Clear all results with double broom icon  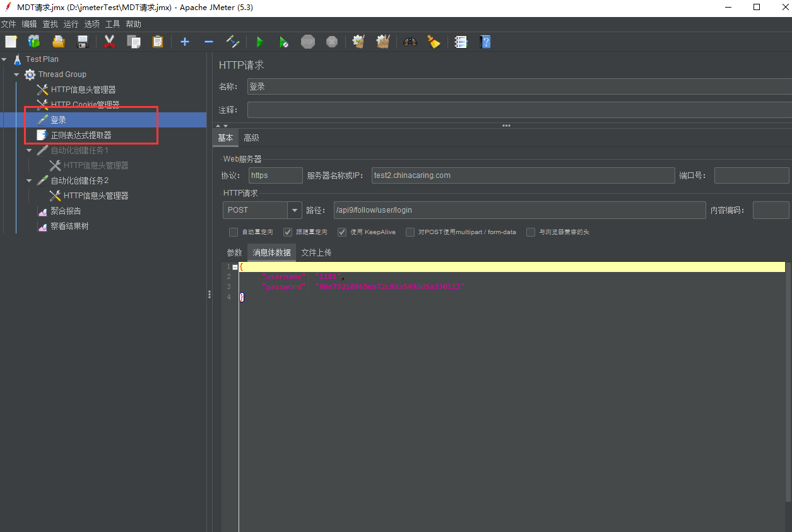point(383,42)
